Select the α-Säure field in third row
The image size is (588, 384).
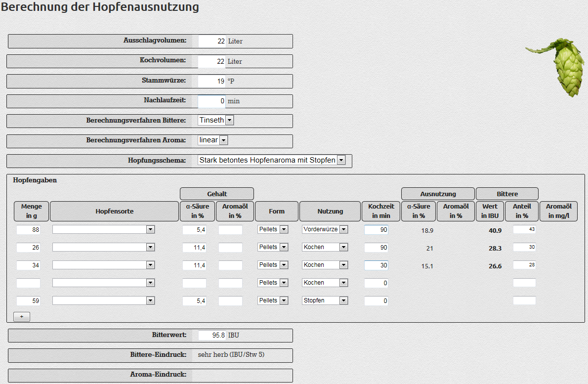pos(194,265)
